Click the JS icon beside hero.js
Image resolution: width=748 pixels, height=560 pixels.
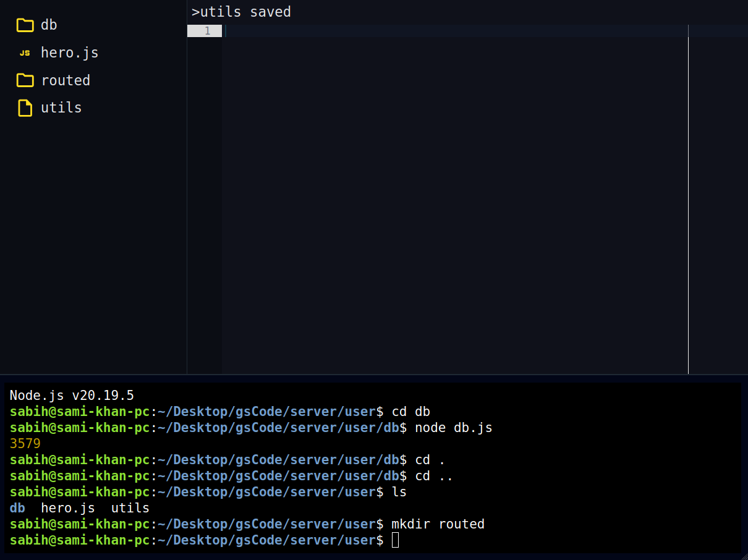tap(25, 53)
